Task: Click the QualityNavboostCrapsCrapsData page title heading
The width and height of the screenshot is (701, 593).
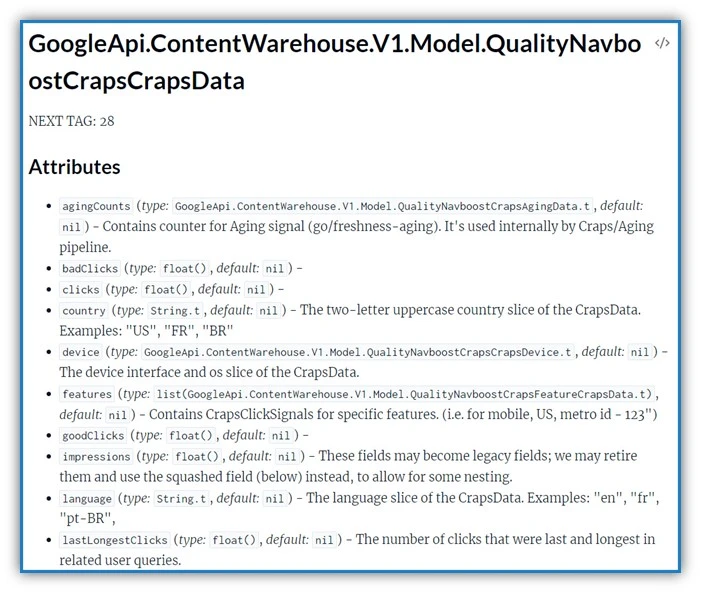Action: [335, 62]
